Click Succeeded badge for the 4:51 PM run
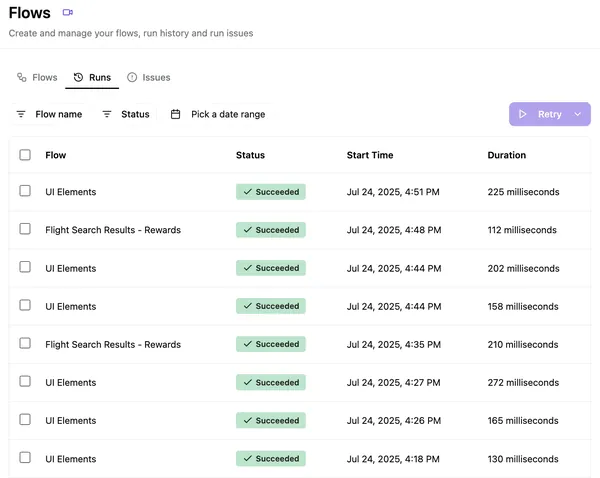 point(271,192)
